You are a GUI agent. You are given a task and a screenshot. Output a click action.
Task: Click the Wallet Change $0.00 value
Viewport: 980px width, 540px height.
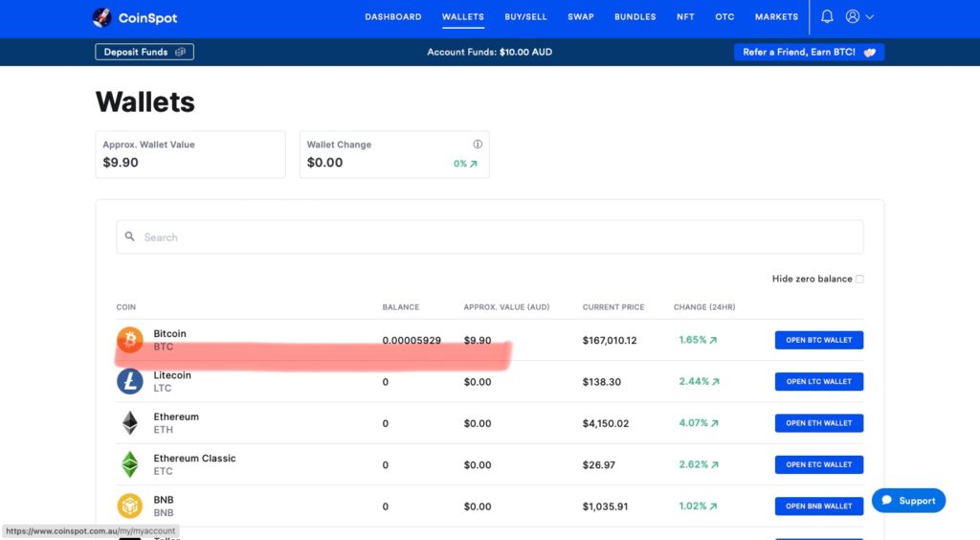tap(324, 163)
